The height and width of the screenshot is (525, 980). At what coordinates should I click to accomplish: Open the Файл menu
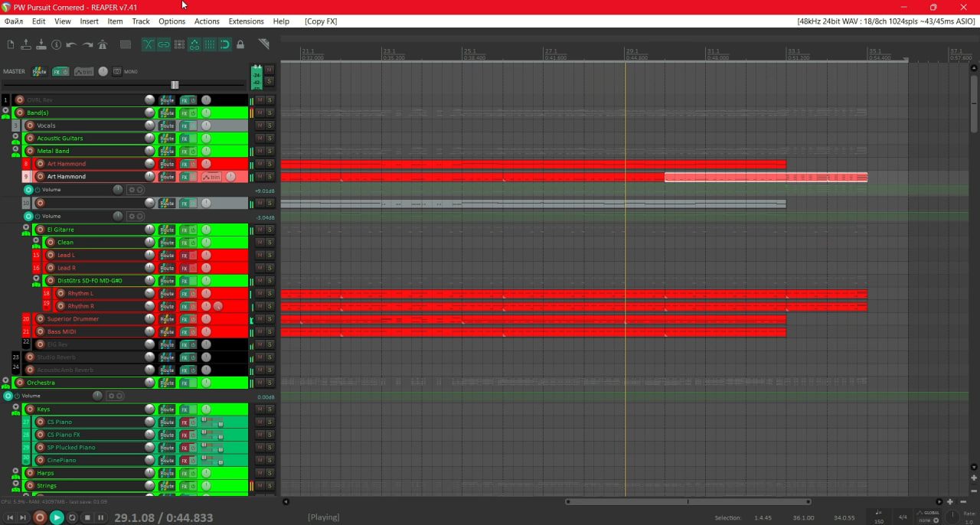click(x=13, y=21)
